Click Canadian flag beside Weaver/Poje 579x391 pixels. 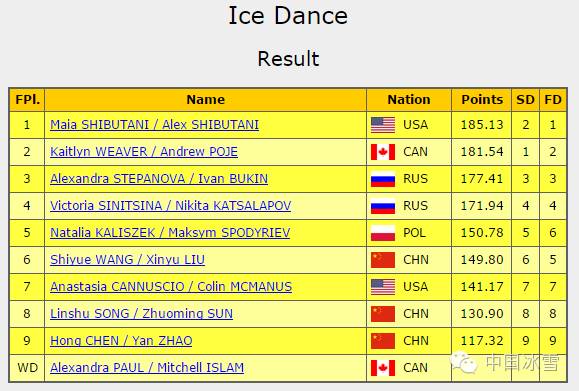click(383, 152)
